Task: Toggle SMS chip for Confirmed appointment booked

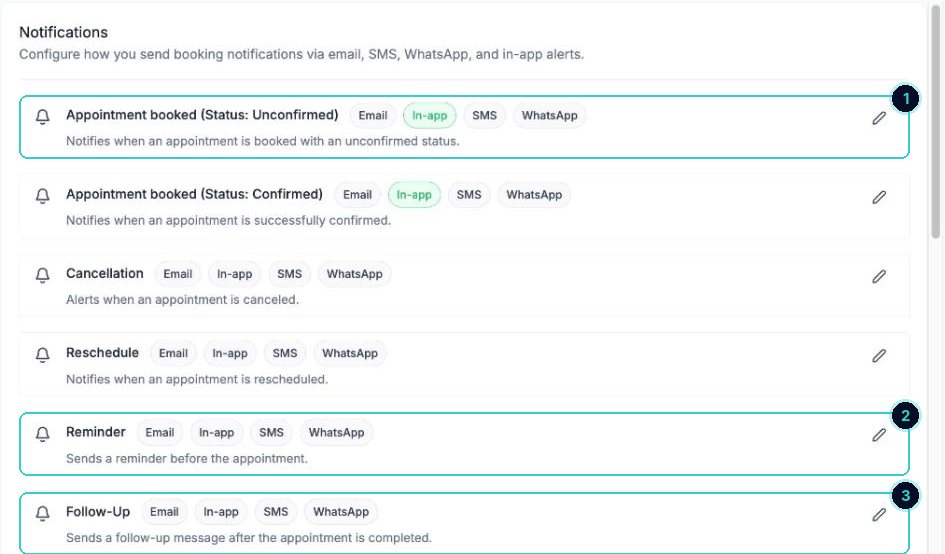Action: click(x=469, y=195)
